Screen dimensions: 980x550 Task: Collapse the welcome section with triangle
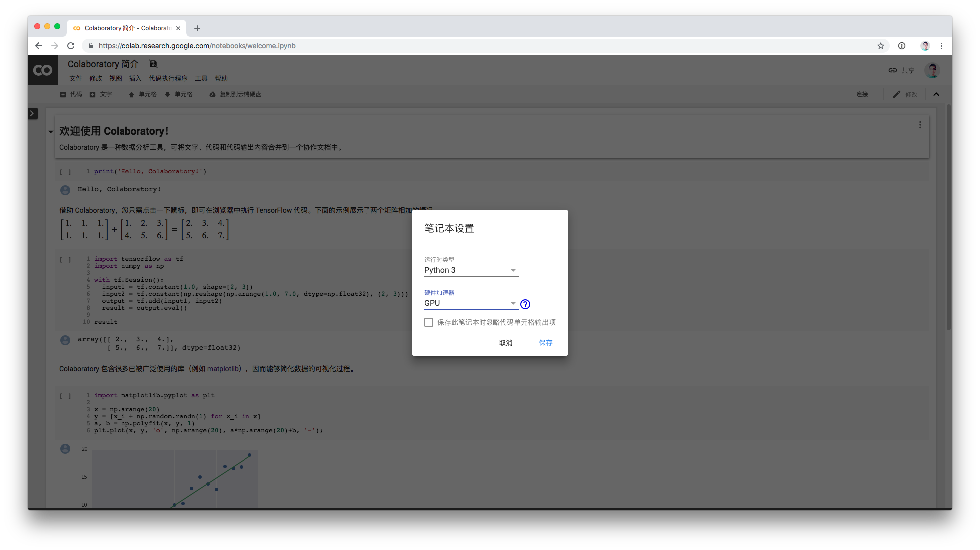(x=51, y=132)
